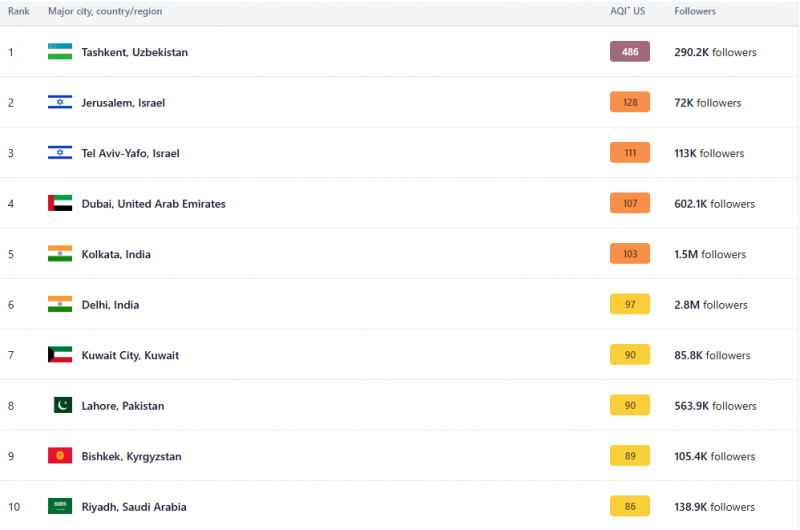Open the Lahore, Pakistan entry
Image resolution: width=800 pixels, height=530 pixels.
(123, 406)
